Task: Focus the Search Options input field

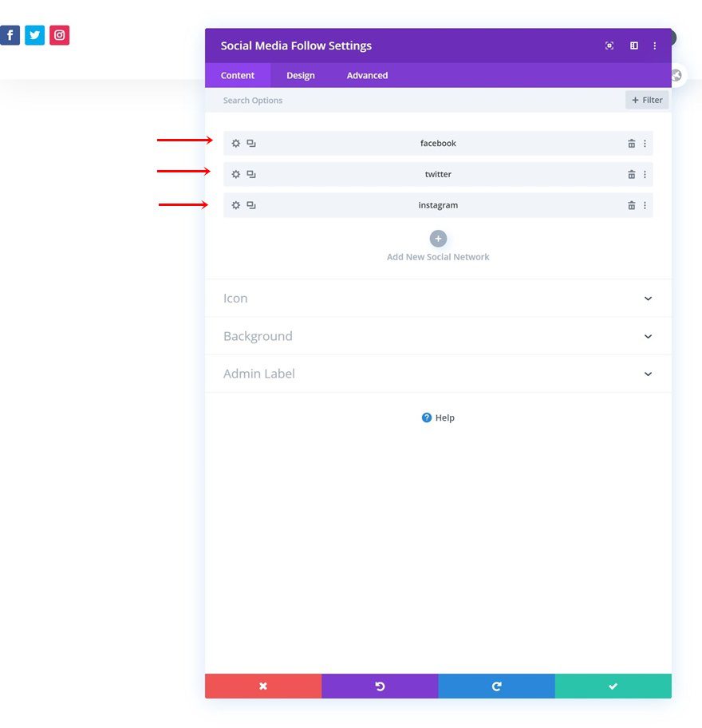Action: tap(415, 100)
